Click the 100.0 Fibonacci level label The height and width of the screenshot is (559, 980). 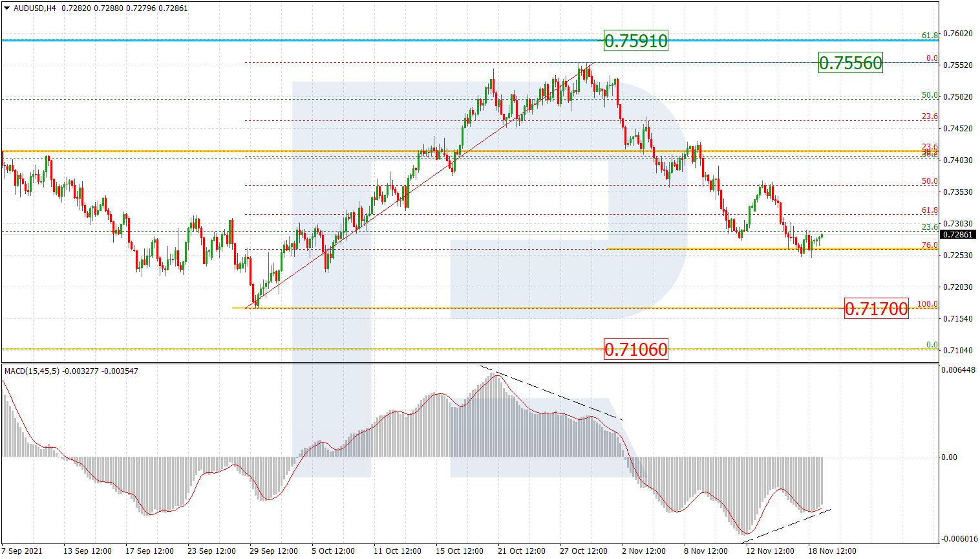[928, 304]
